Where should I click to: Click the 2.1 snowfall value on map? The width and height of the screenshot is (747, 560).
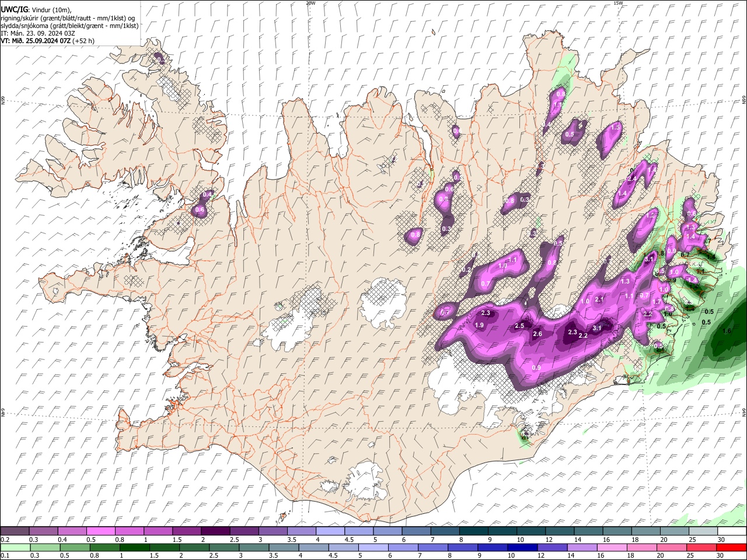pyautogui.click(x=599, y=299)
